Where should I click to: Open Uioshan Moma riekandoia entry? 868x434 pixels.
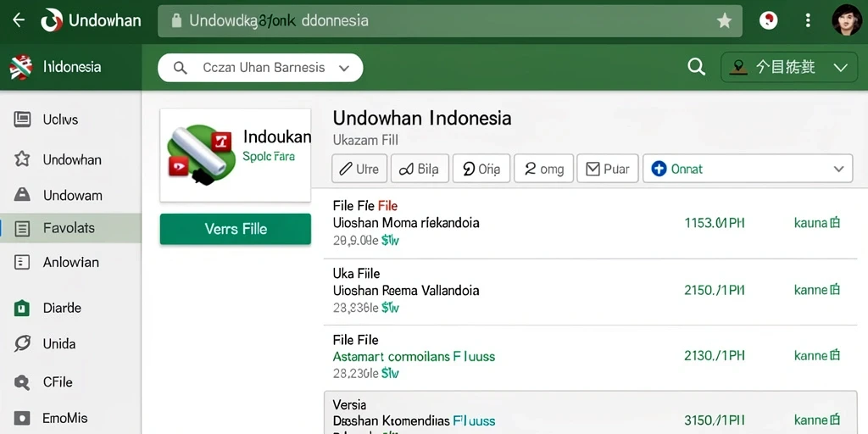pyautogui.click(x=406, y=223)
